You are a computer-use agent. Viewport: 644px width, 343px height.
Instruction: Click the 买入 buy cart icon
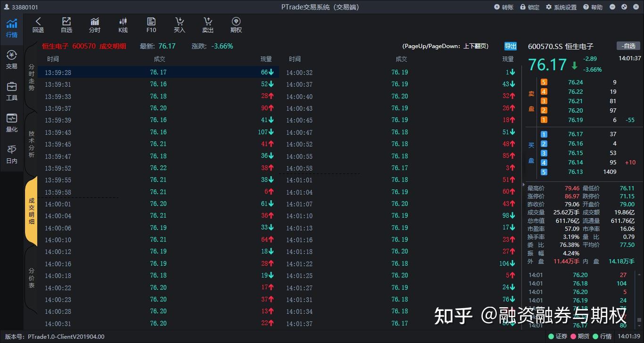pos(180,25)
